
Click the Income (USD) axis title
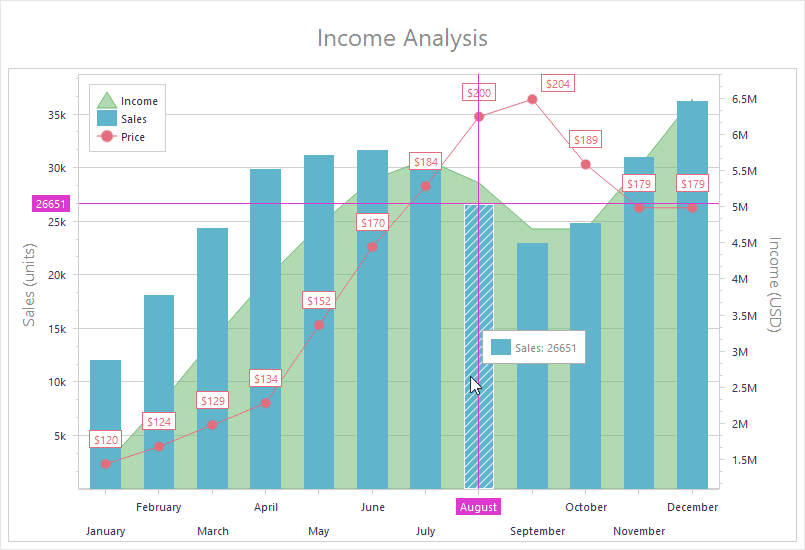coord(775,285)
